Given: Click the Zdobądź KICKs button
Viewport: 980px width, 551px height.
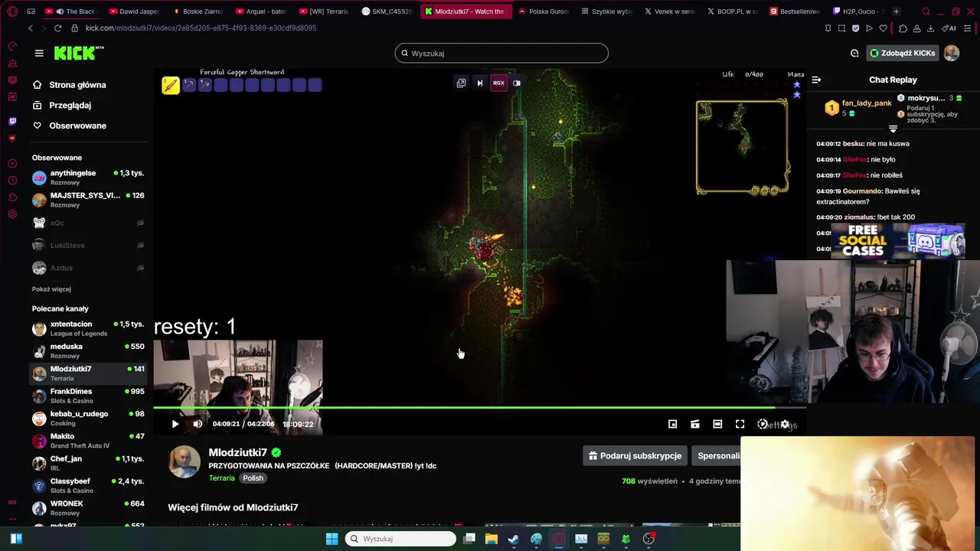Looking at the screenshot, I should 903,53.
